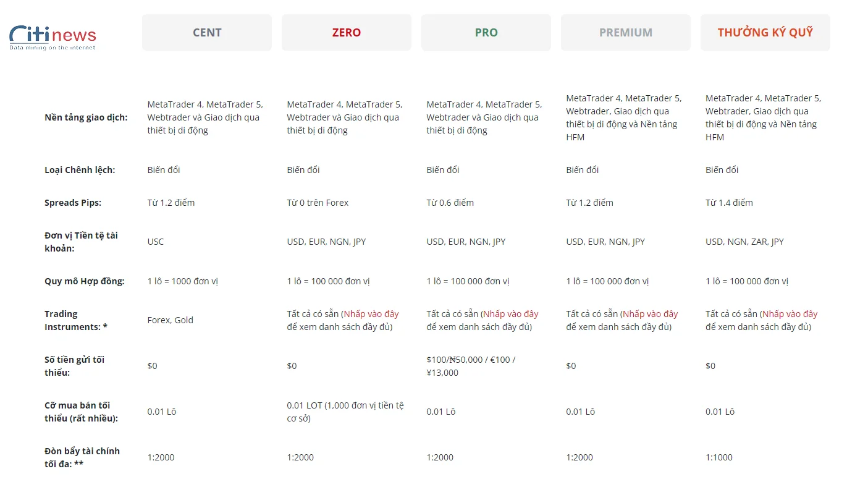
Task: Click the 'Forex, Gold' instruments cell
Action: coord(171,320)
